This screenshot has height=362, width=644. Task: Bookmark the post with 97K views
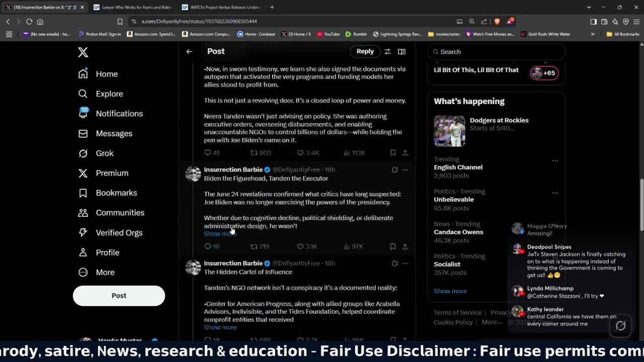tap(392, 246)
